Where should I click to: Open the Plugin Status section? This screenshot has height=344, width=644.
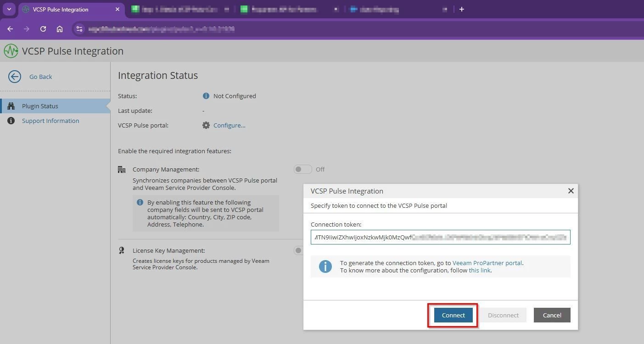tap(55, 106)
